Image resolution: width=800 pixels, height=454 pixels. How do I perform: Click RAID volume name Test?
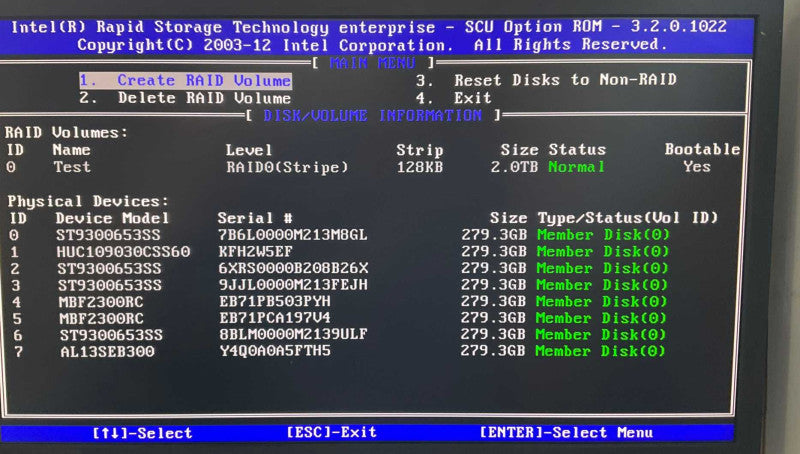coord(72,167)
